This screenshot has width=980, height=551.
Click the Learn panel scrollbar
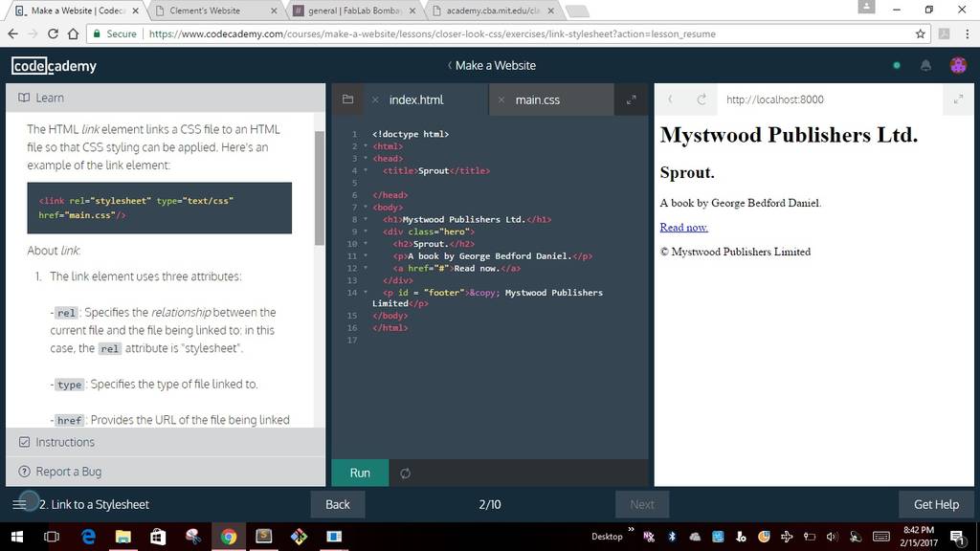click(320, 188)
